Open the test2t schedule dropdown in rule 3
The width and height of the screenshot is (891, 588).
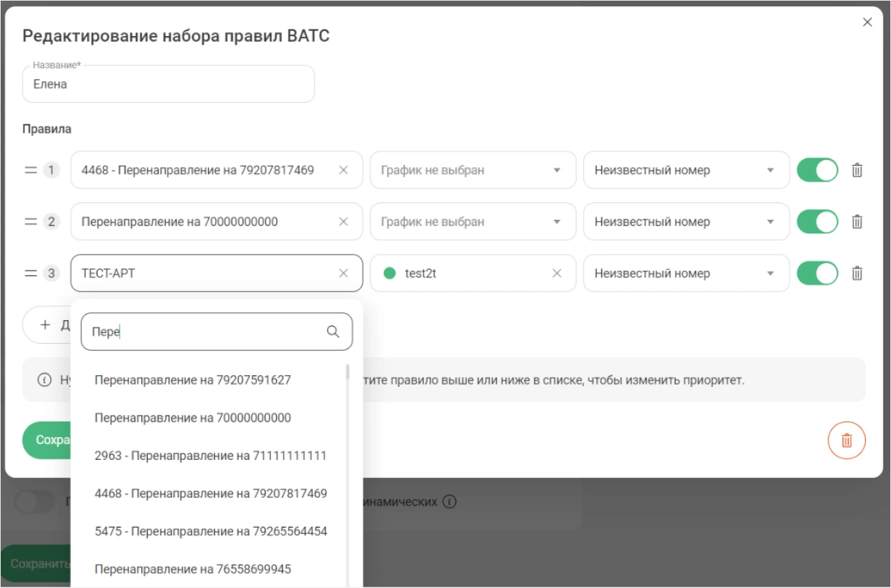pyautogui.click(x=473, y=273)
